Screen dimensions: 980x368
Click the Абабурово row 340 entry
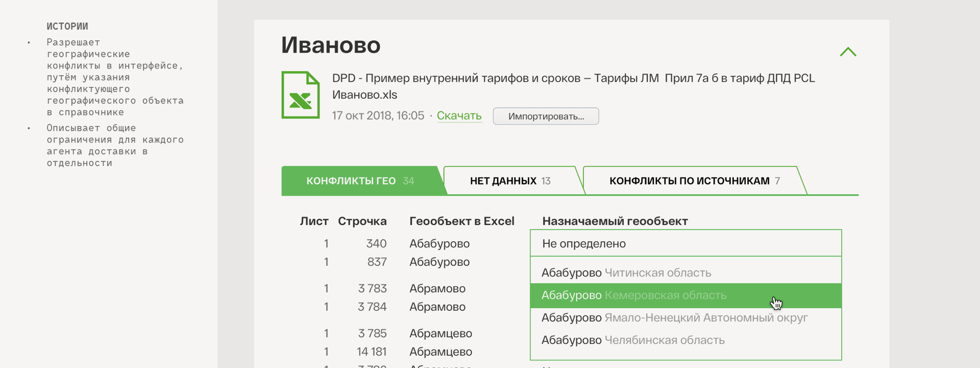[x=439, y=244]
